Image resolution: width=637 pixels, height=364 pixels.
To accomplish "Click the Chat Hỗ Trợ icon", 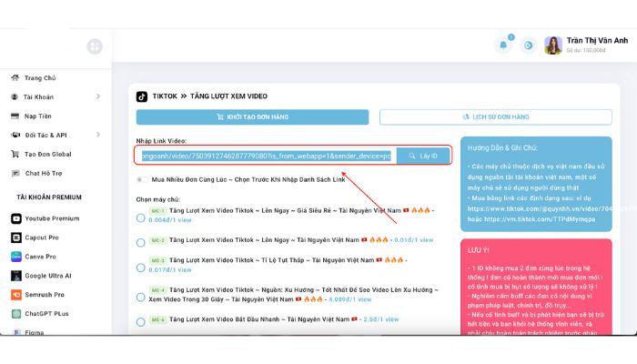I will pos(15,173).
